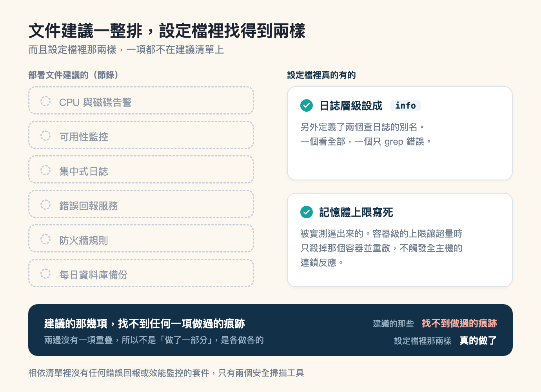This screenshot has width=541, height=392.
Task: Click the line 被實測逼出來的。容器級的上限讓超量時
Action: [x=381, y=234]
